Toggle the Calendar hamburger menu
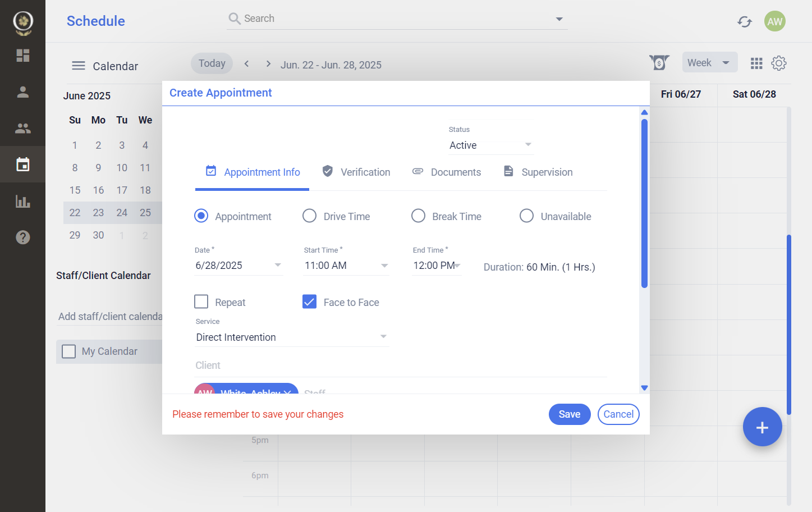812x512 pixels. (x=79, y=66)
